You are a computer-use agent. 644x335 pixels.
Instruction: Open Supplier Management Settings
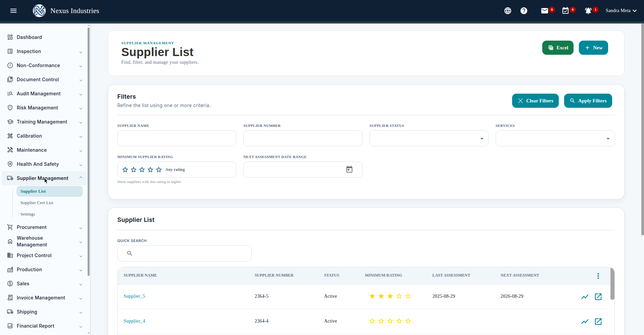click(28, 214)
